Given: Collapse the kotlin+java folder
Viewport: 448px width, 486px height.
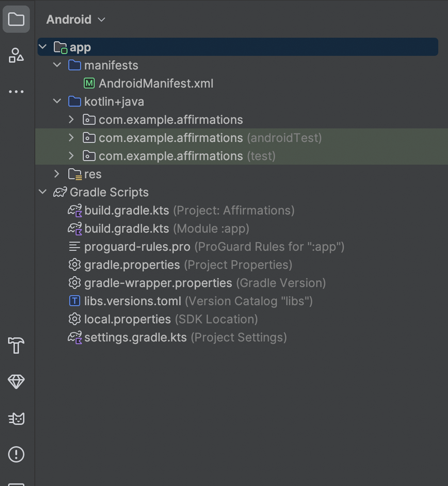Looking at the screenshot, I should [x=57, y=101].
